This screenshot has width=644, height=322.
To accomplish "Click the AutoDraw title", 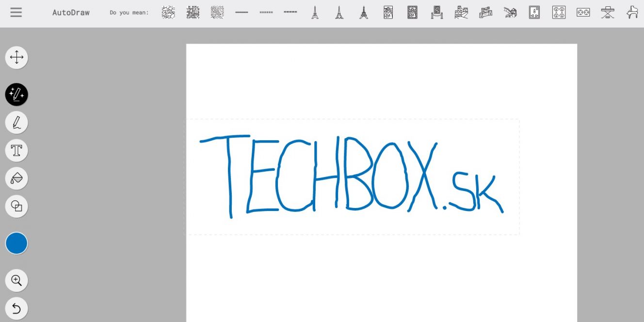I will (x=71, y=13).
